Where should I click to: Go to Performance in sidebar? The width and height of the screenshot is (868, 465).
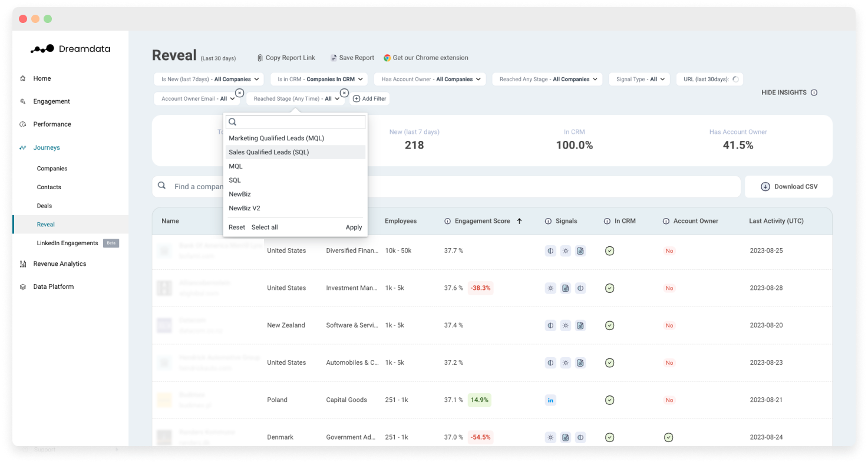click(52, 124)
